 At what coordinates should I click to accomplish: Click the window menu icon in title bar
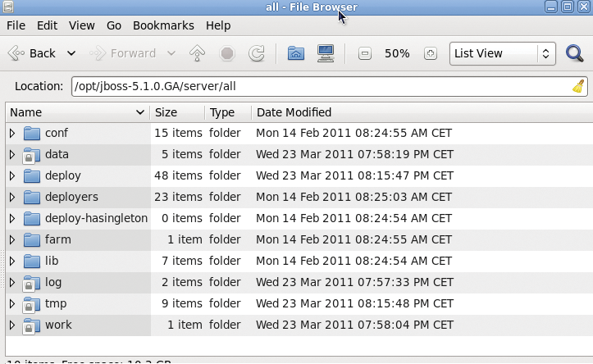click(x=8, y=7)
